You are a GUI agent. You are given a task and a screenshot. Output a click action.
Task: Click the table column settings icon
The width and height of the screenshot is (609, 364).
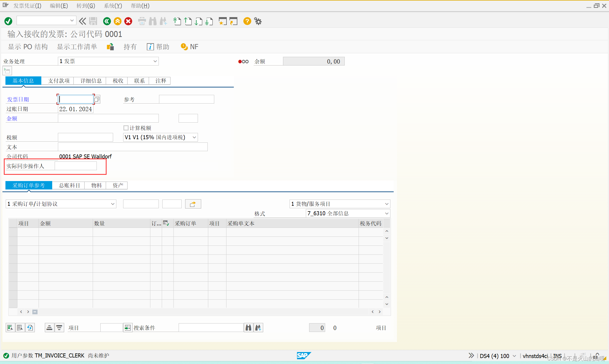pos(166,223)
